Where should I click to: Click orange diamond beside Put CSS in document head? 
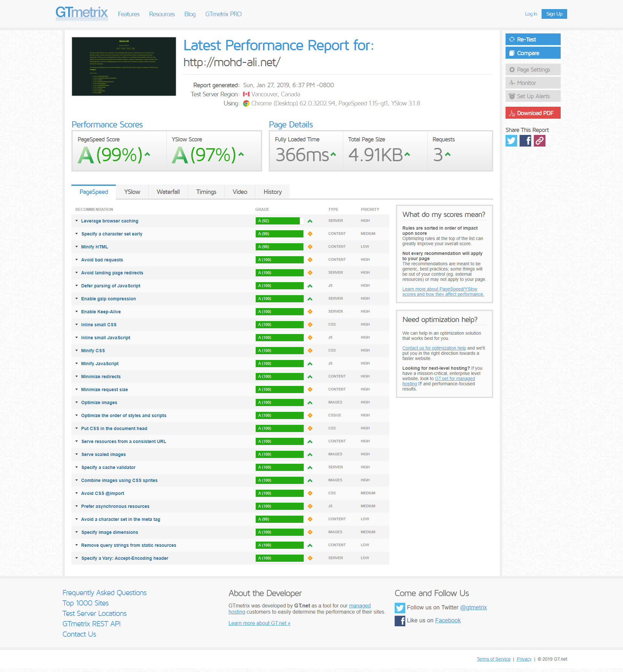tap(310, 429)
